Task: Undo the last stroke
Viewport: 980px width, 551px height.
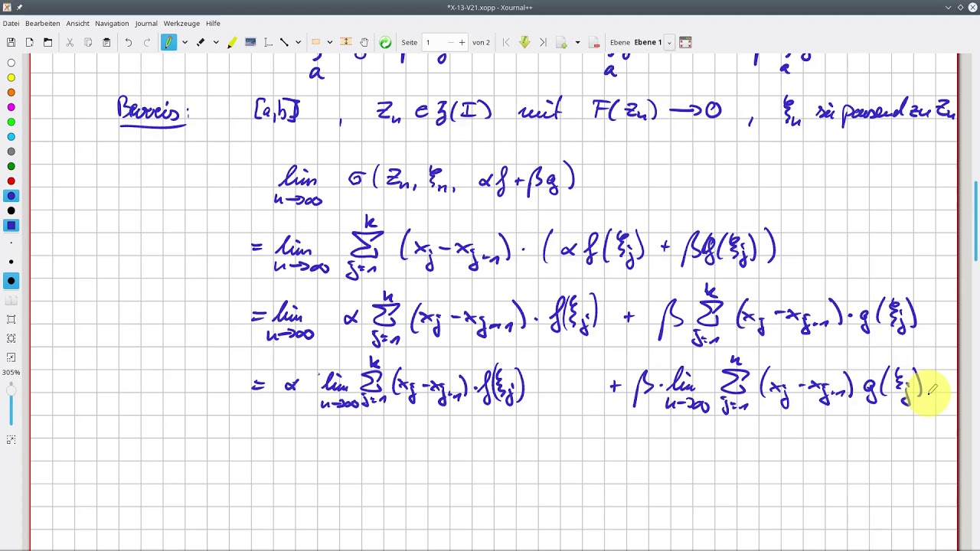Action: click(x=129, y=42)
